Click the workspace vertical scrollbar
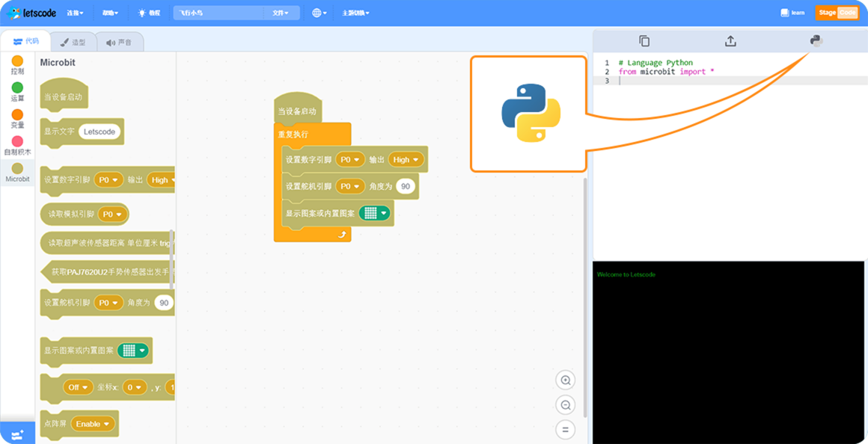The width and height of the screenshot is (868, 444). [586, 297]
